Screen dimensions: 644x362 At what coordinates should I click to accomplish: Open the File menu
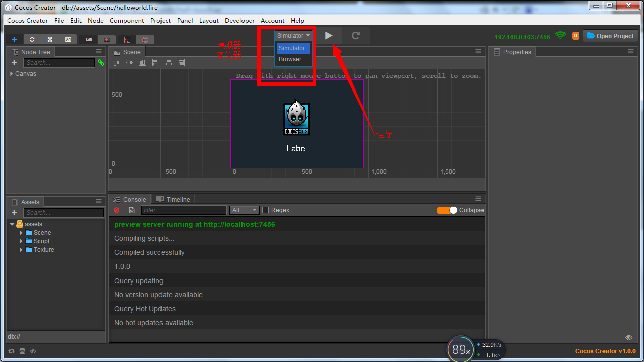[x=59, y=21]
